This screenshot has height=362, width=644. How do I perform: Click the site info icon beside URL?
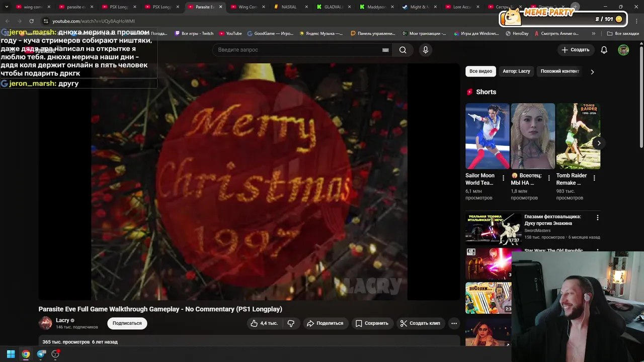(45, 21)
